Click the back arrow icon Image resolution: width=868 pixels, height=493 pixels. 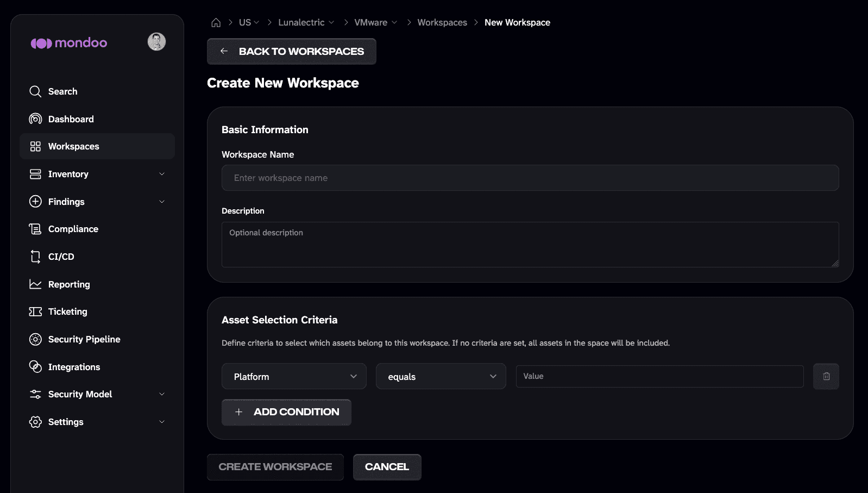pyautogui.click(x=224, y=51)
